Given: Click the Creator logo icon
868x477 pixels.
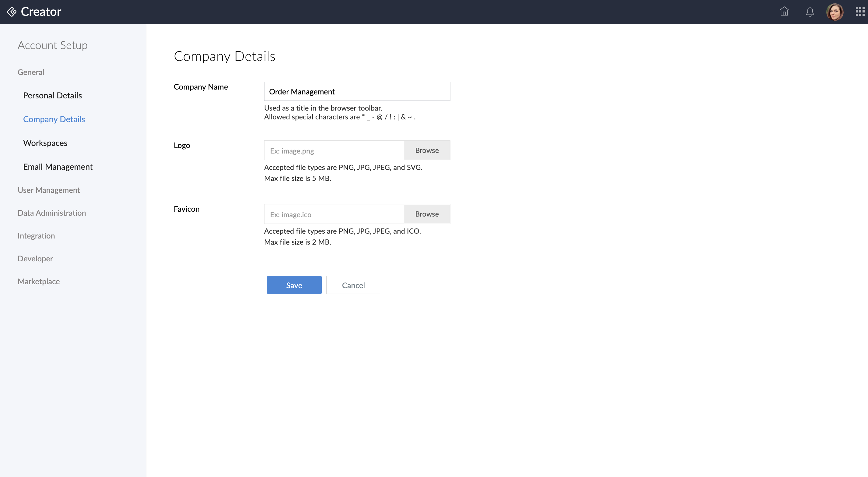Looking at the screenshot, I should pyautogui.click(x=12, y=12).
